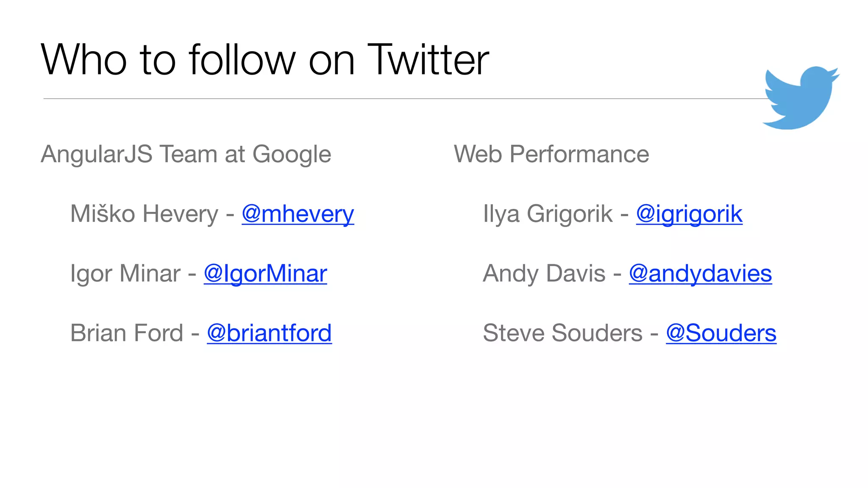Click the name "Igor Minar" text
868x488 pixels.
coord(125,274)
